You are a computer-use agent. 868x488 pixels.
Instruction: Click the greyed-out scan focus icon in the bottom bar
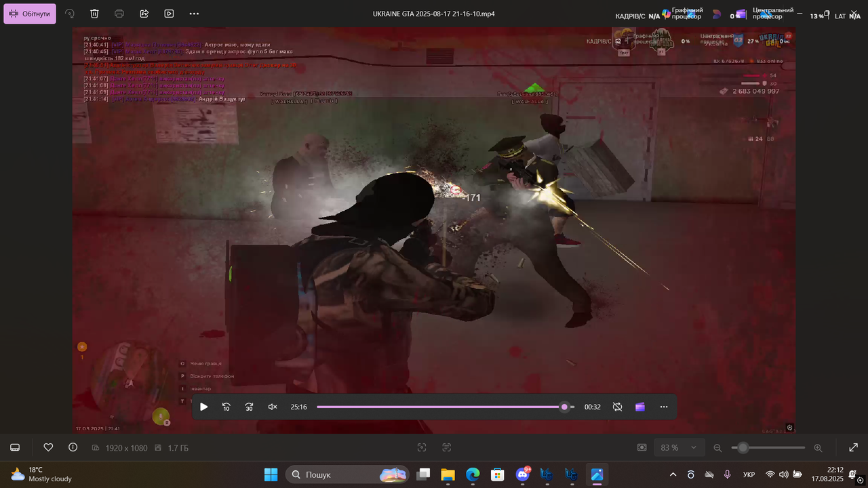pyautogui.click(x=422, y=447)
